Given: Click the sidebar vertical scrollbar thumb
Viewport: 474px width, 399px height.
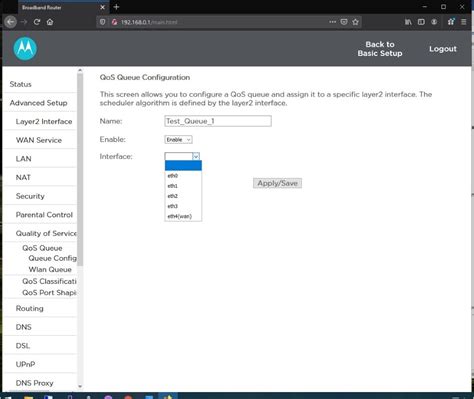Looking at the screenshot, I should [80, 169].
